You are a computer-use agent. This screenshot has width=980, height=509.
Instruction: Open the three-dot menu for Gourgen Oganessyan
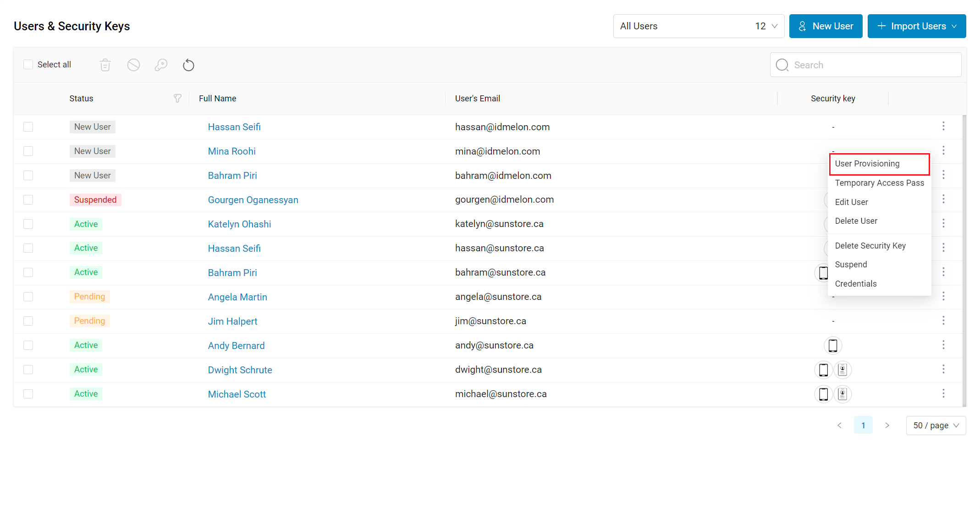click(943, 199)
